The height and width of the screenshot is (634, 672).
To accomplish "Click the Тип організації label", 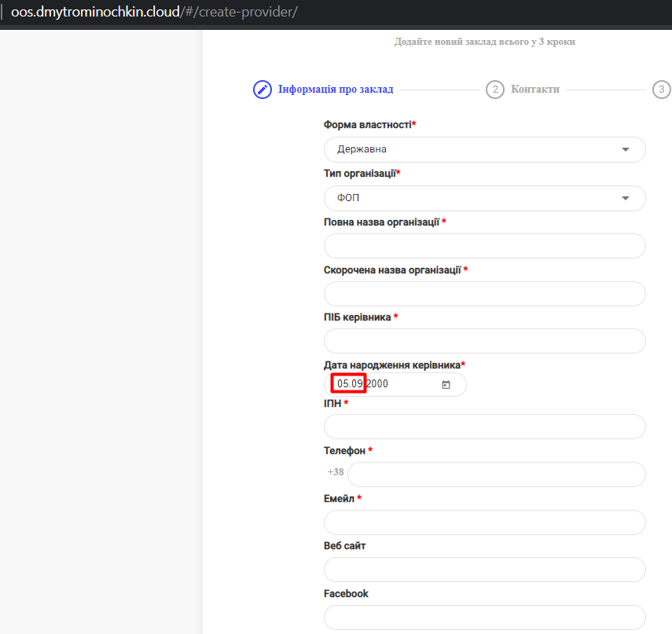I will tap(362, 173).
